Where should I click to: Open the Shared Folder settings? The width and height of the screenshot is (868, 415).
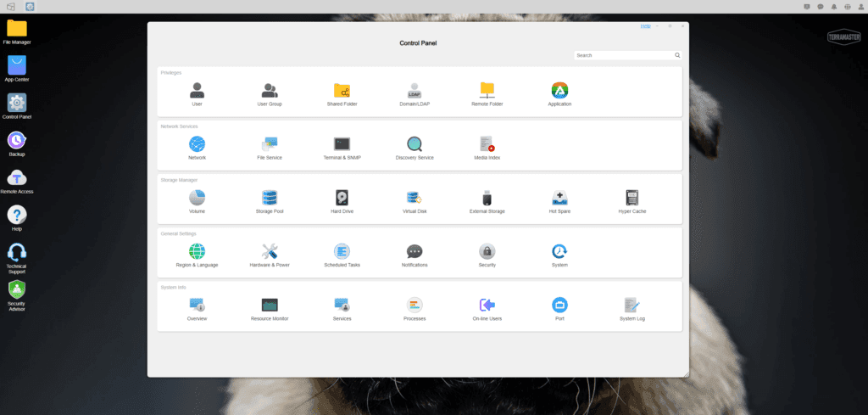(342, 91)
